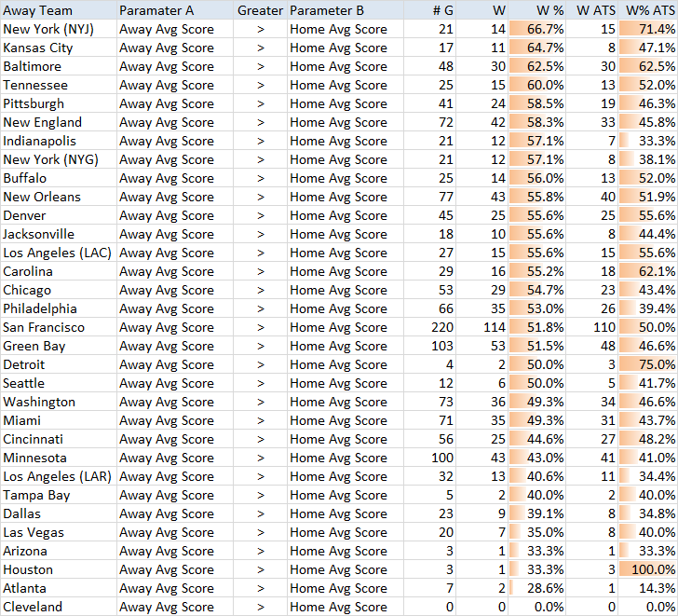Click the W % header cell
Viewport: 678px width, 616px height.
point(537,10)
